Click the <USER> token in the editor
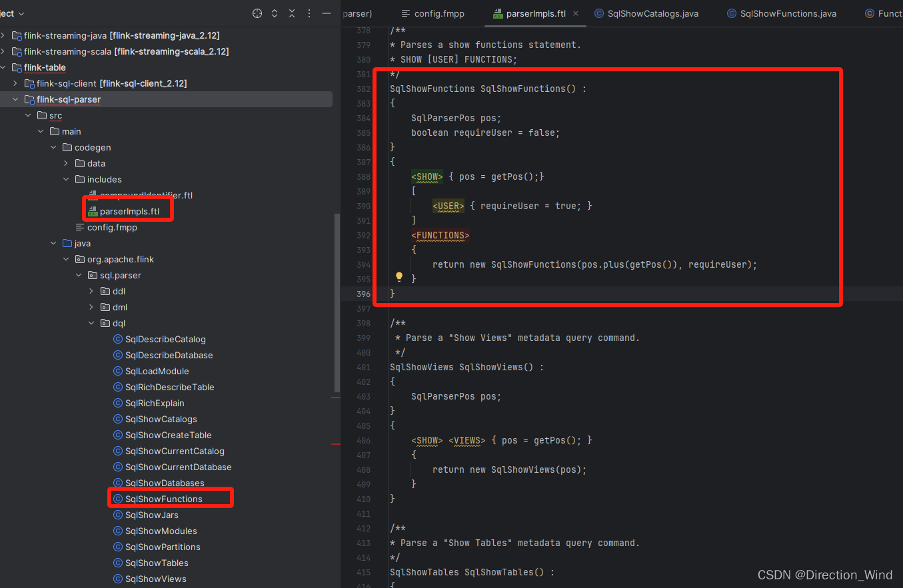This screenshot has height=588, width=903. tap(449, 206)
